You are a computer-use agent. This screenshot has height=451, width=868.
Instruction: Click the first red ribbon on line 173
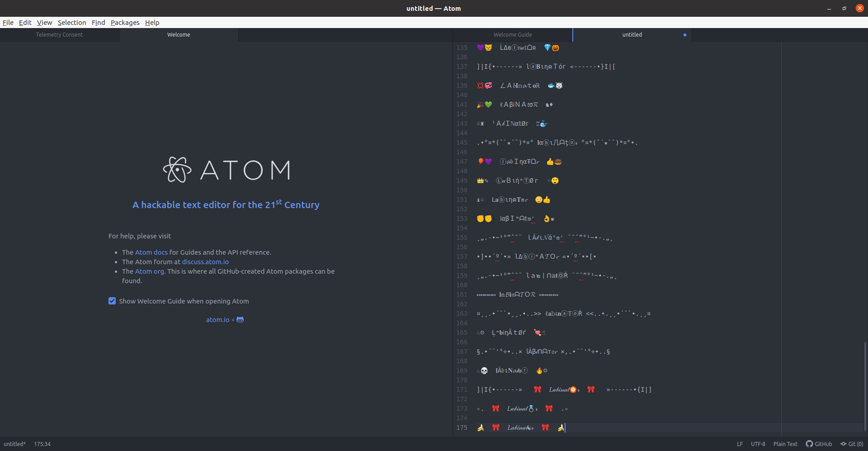[x=496, y=408]
